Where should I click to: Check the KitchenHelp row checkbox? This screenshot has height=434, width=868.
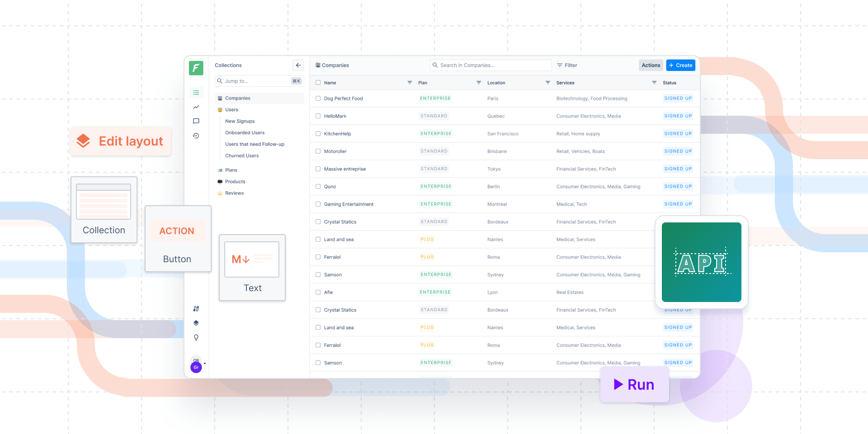click(318, 134)
